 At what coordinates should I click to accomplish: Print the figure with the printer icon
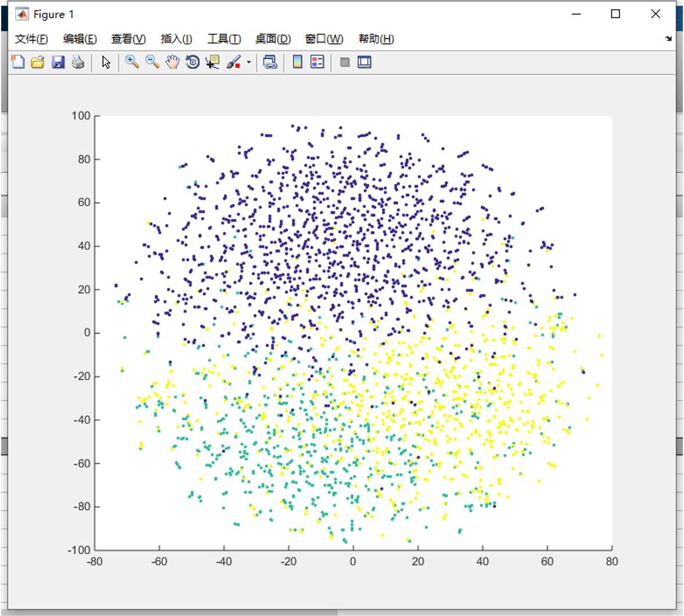pyautogui.click(x=78, y=62)
